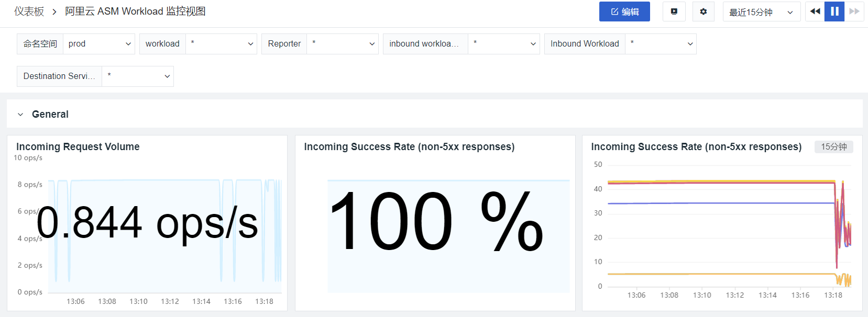Open the presentation play mode icon
Viewport: 868px width, 317px height.
coord(674,12)
